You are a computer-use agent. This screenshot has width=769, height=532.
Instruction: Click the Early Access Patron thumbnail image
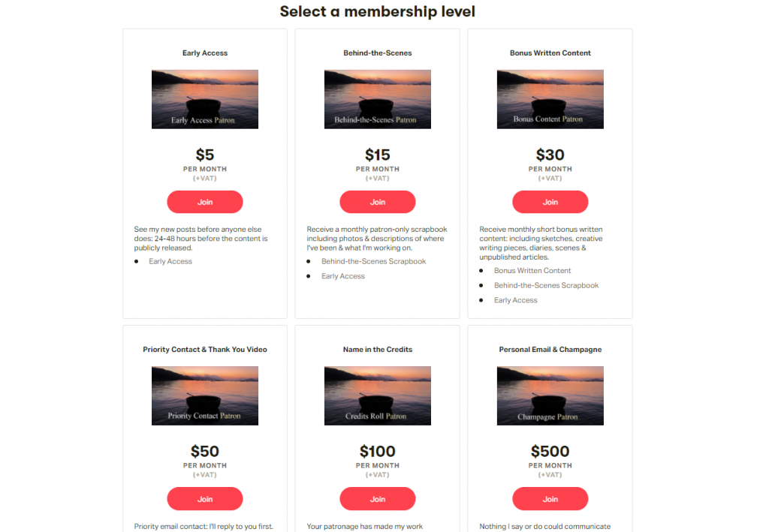205,99
